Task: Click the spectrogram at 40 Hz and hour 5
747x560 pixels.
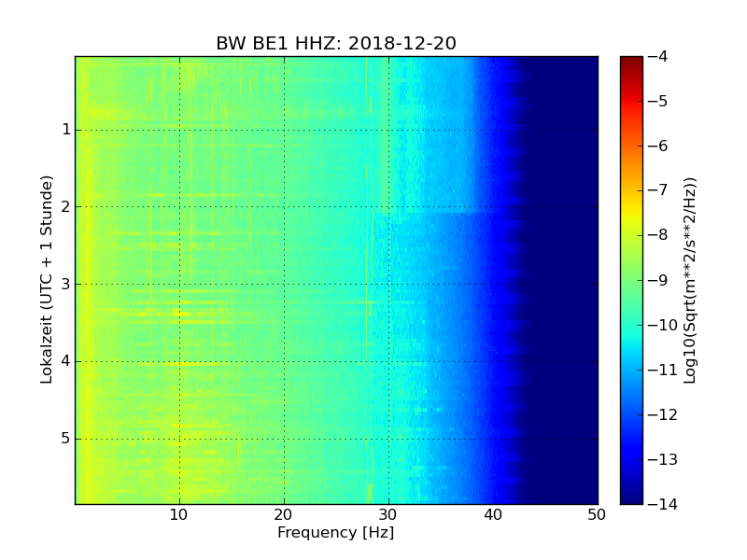Action: tap(494, 439)
